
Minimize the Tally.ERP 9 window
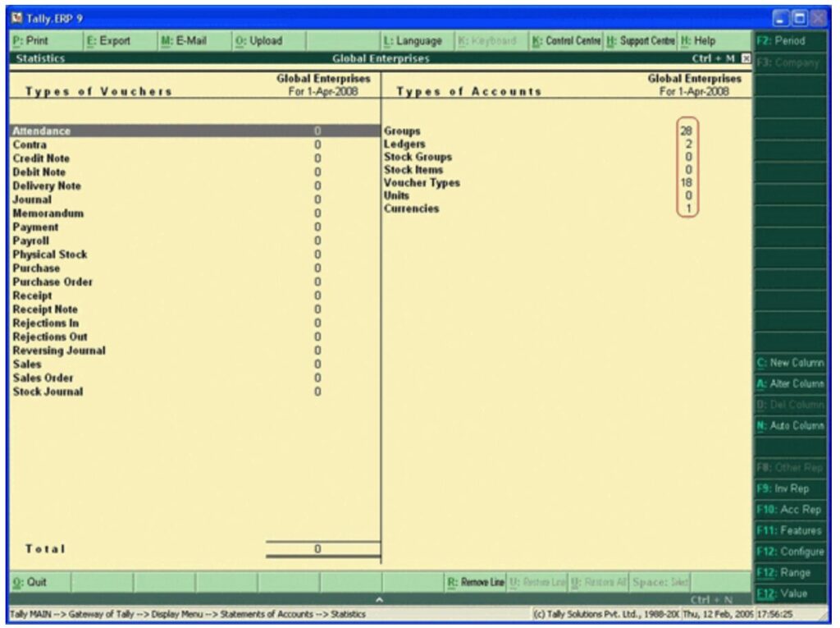(781, 19)
